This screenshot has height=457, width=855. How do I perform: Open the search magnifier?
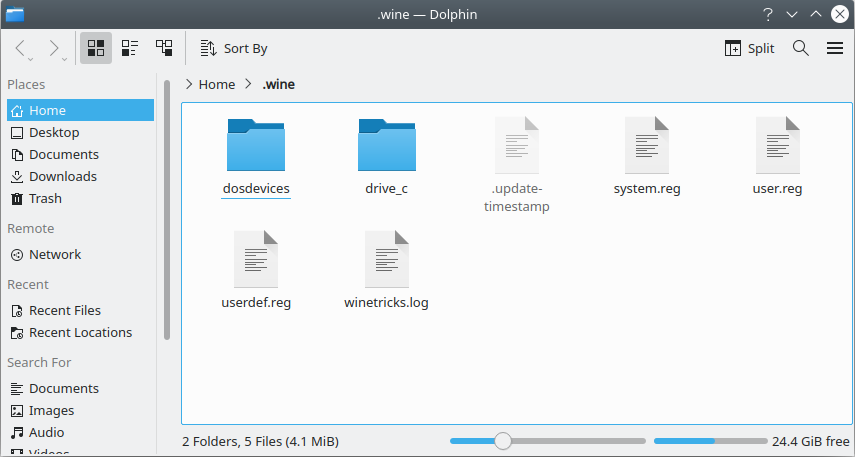coord(800,48)
